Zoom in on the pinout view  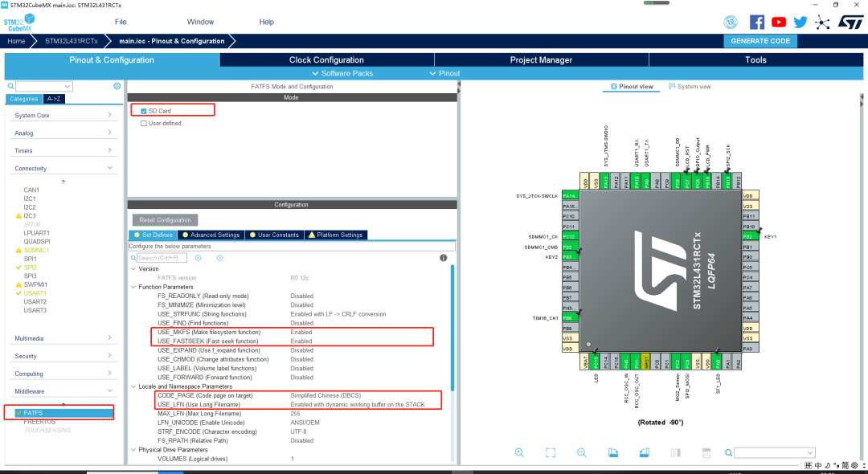tap(519, 452)
